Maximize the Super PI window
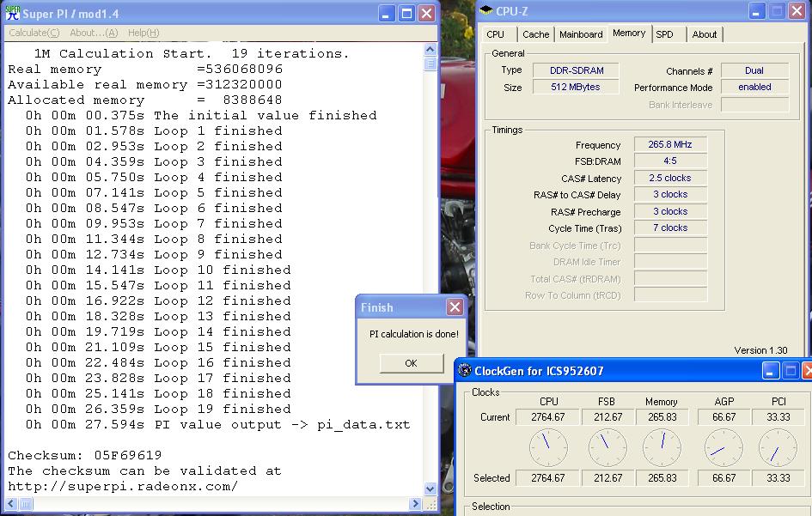The width and height of the screenshot is (812, 516). [406, 14]
